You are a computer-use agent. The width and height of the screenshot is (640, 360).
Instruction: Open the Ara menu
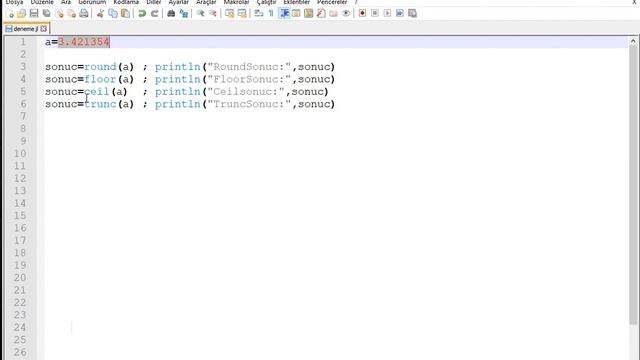[66, 2]
